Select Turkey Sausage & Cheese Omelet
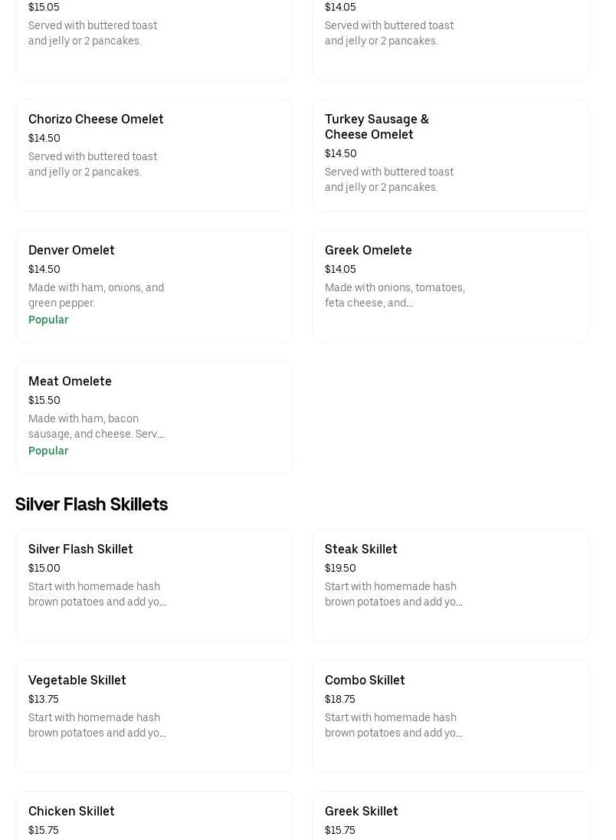This screenshot has height=840, width=616. [x=451, y=155]
